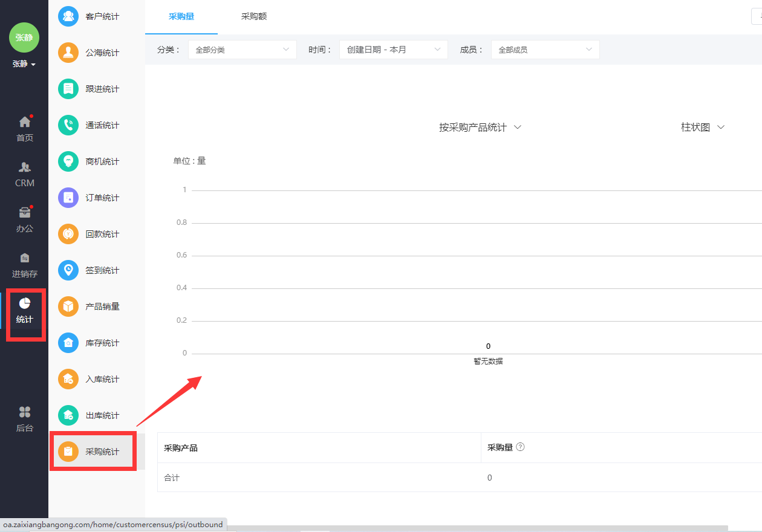The image size is (762, 532).
Task: Click the 合计 total row label
Action: tap(172, 478)
